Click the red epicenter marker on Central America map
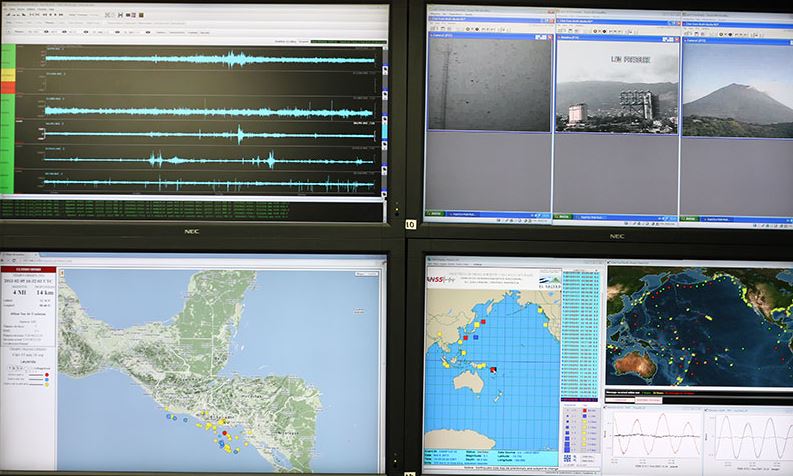Image resolution: width=793 pixels, height=476 pixels. click(225, 433)
